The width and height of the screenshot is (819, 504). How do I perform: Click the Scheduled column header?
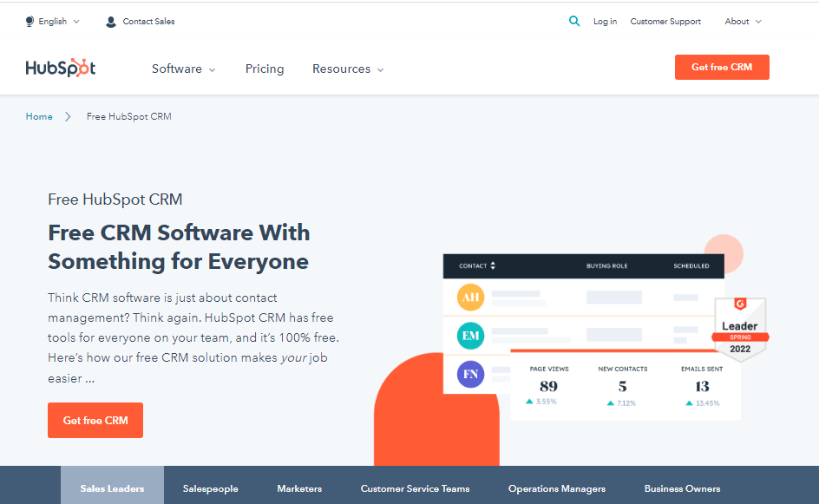pyautogui.click(x=691, y=265)
